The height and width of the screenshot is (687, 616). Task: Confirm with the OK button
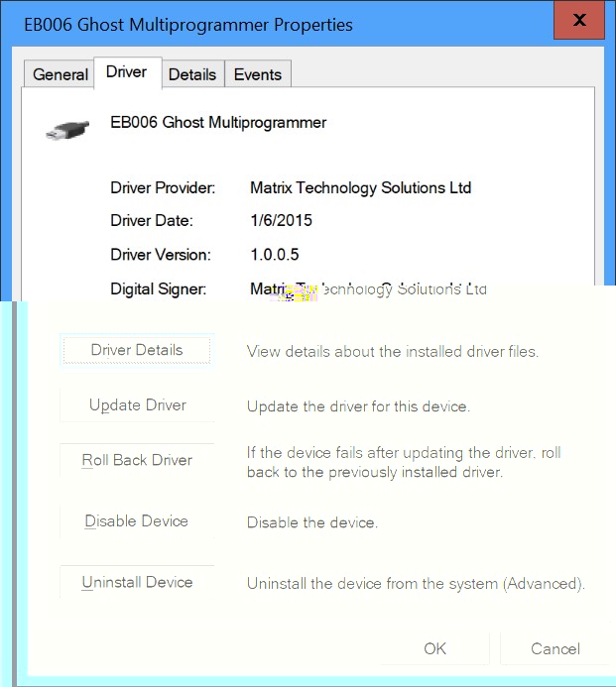click(x=434, y=648)
